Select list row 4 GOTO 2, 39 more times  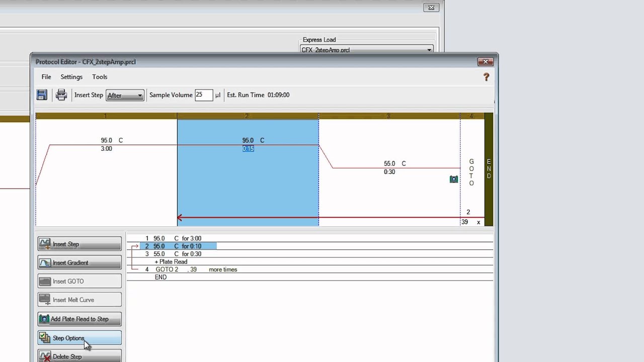(309, 269)
